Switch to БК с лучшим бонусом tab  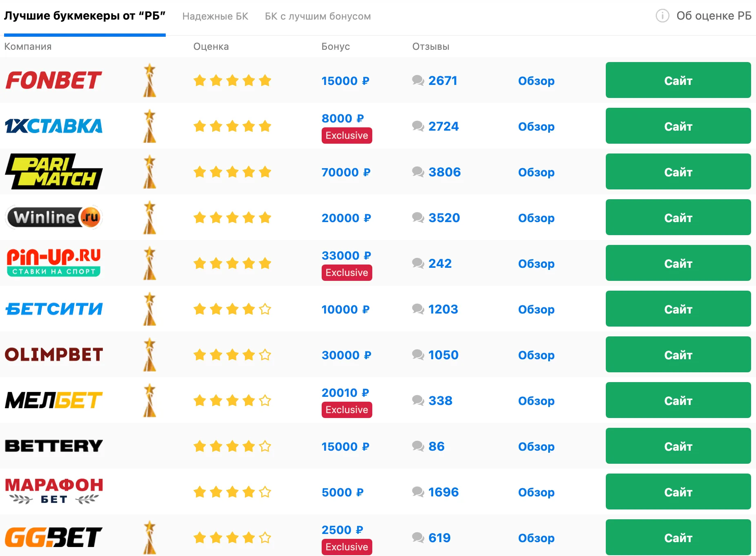click(x=318, y=16)
